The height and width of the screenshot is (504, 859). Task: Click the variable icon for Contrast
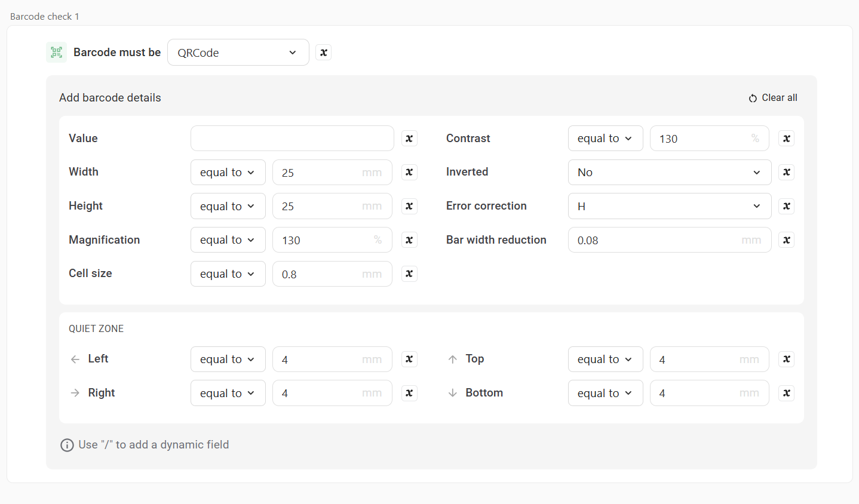click(787, 139)
